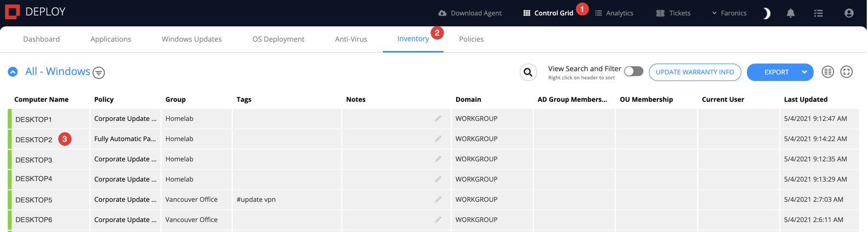Toggle View Search and Filter switch
The width and height of the screenshot is (868, 232).
click(634, 71)
